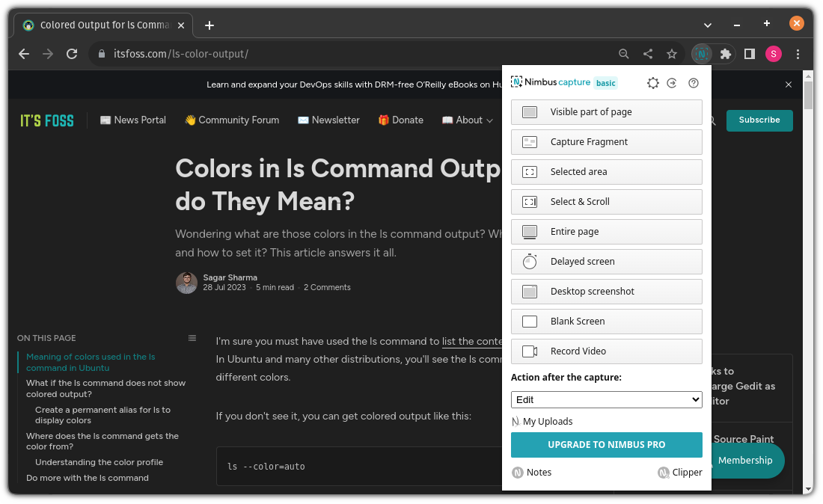Screen dimensions: 823x504
Task: Open Nimbus Capture settings via the gear icon
Action: [x=652, y=84]
